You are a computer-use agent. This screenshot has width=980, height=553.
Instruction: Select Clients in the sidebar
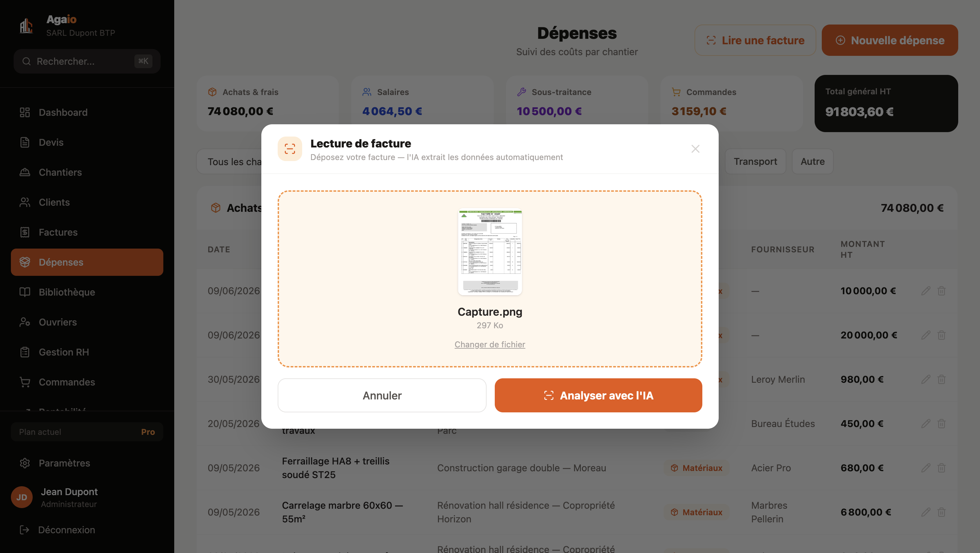pyautogui.click(x=87, y=202)
